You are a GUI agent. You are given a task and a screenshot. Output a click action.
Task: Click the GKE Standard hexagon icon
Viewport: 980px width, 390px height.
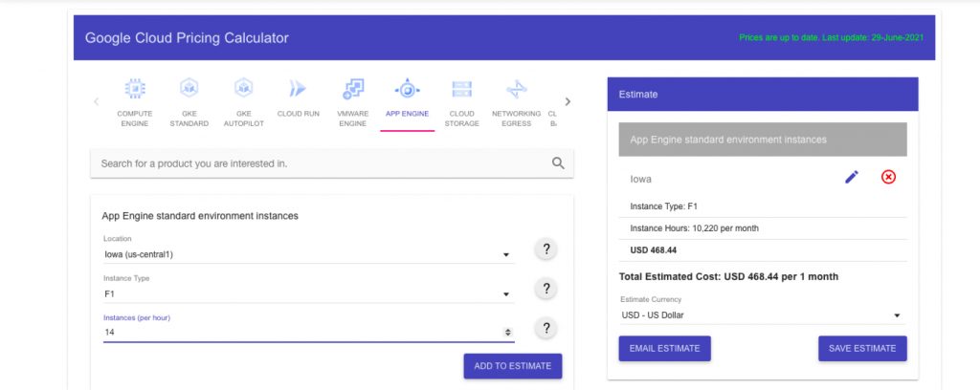[189, 88]
